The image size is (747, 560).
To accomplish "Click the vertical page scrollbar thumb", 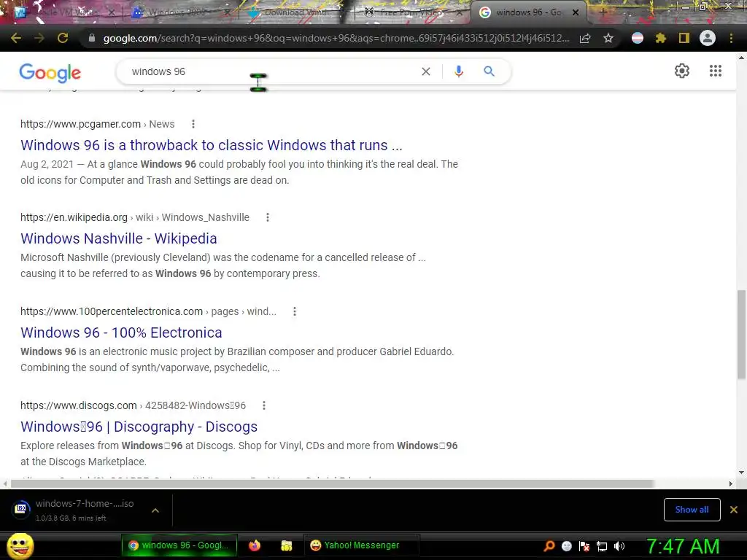I will click(x=741, y=334).
